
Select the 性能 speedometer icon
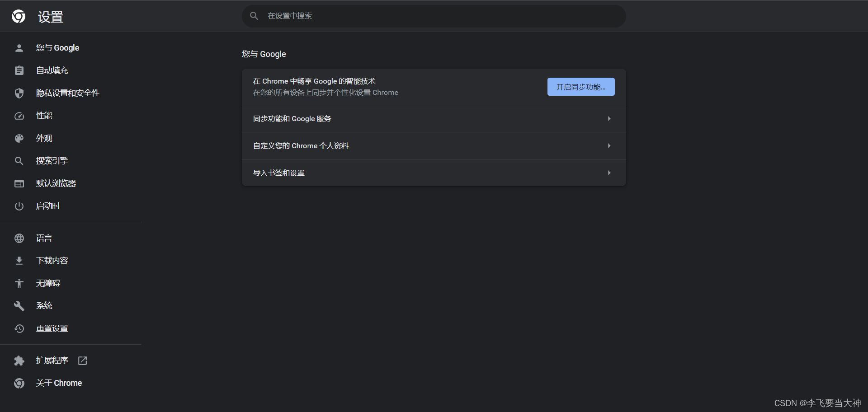point(19,116)
